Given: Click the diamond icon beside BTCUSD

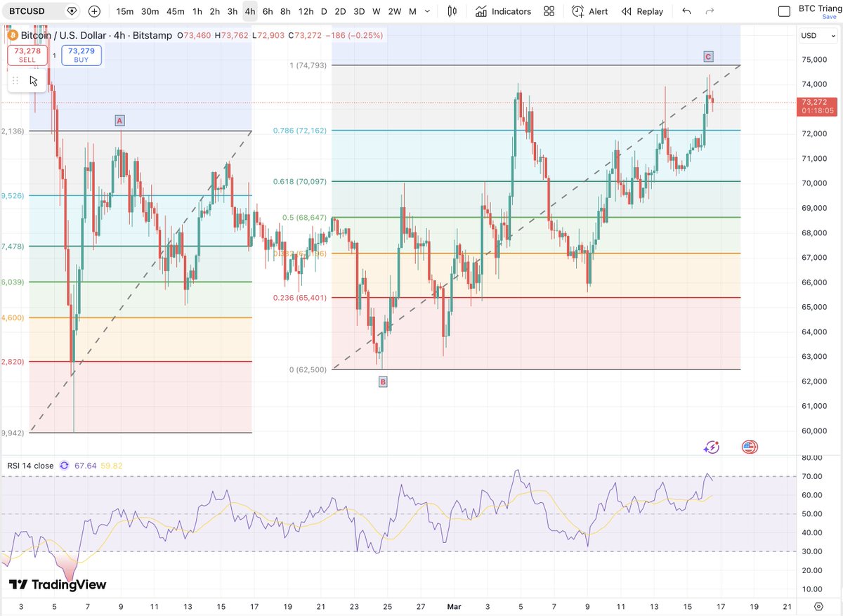Looking at the screenshot, I should [72, 11].
